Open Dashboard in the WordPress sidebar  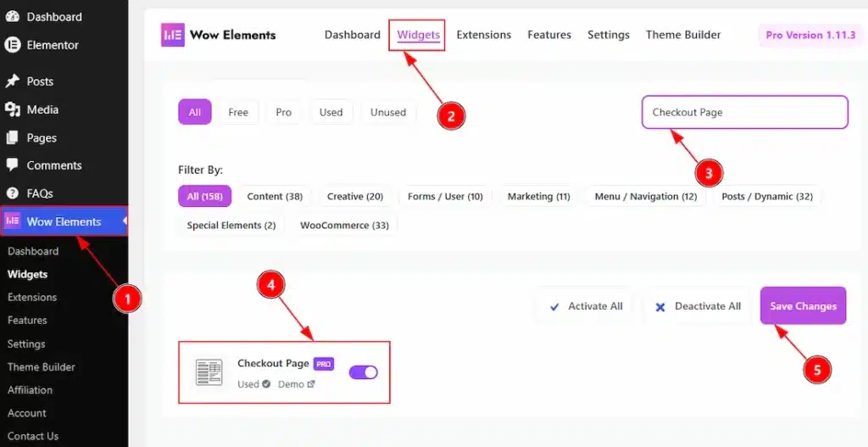53,17
